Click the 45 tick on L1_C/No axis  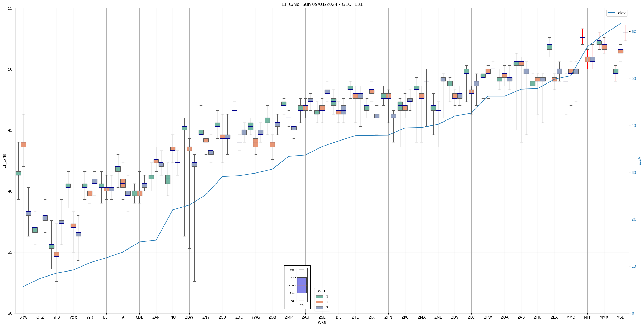click(x=10, y=130)
